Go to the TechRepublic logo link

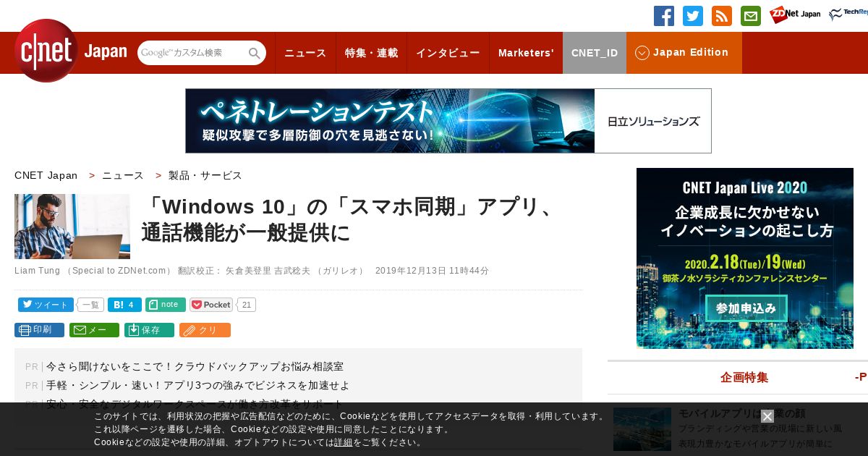(848, 14)
